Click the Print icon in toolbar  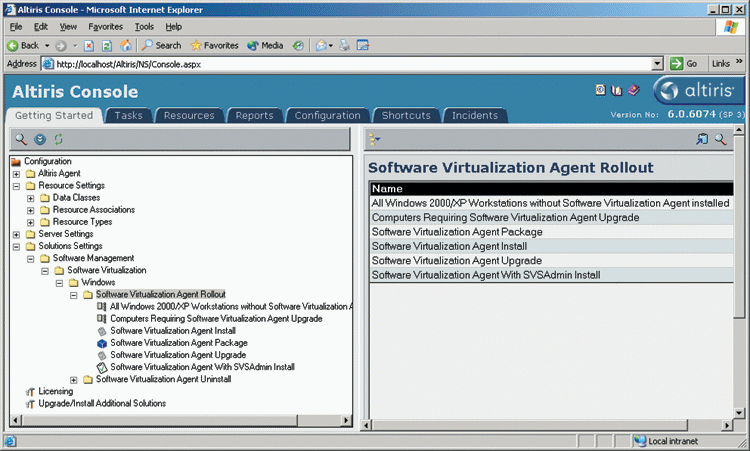[344, 45]
